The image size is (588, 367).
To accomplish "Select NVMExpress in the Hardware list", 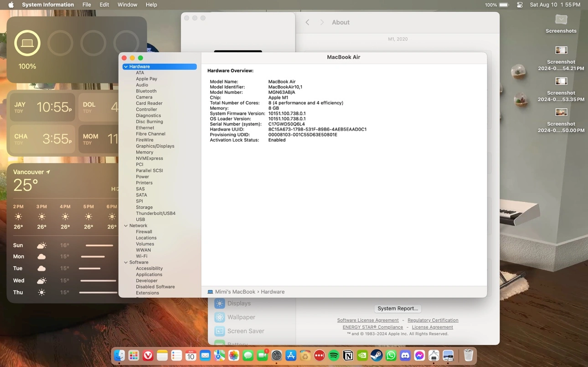I will coord(150,158).
